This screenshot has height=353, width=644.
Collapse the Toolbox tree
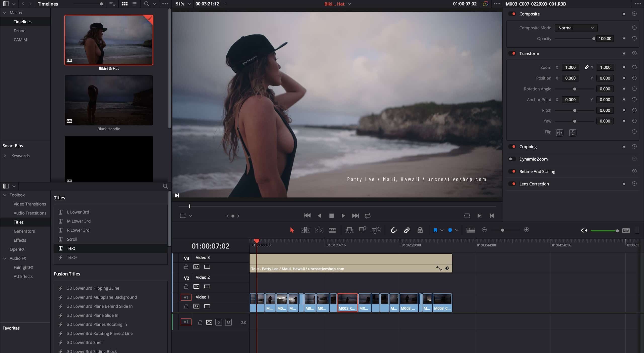tap(5, 195)
